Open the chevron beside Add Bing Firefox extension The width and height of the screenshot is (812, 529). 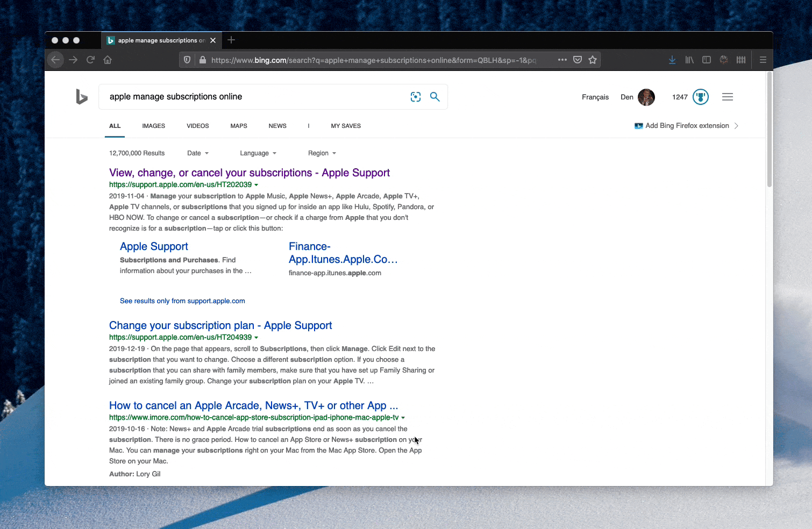(736, 126)
